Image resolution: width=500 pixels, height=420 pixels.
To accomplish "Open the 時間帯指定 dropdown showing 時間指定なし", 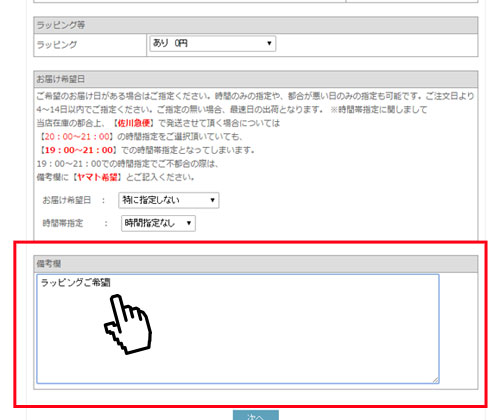I will [158, 223].
